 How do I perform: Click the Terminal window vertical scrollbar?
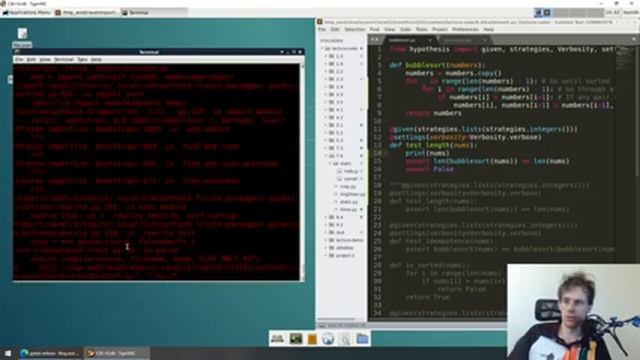[302, 171]
